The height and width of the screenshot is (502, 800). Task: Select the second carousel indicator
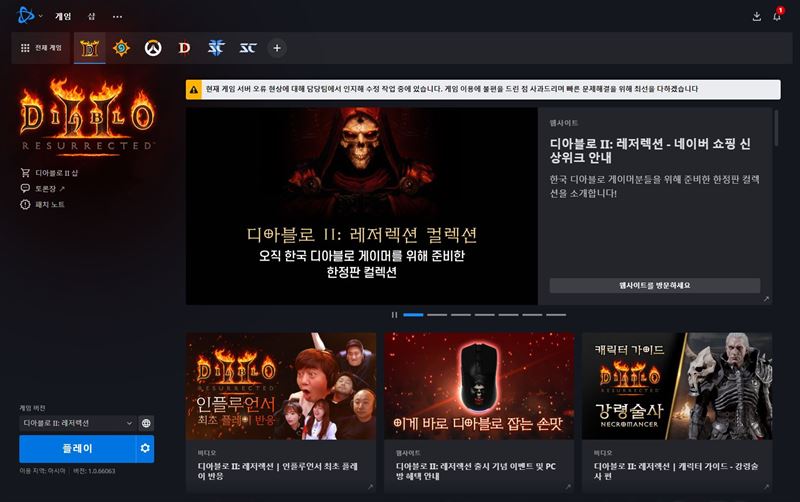tap(437, 315)
